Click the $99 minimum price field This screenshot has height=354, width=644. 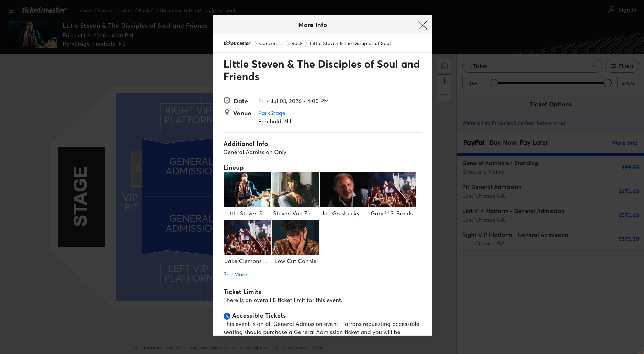click(473, 83)
